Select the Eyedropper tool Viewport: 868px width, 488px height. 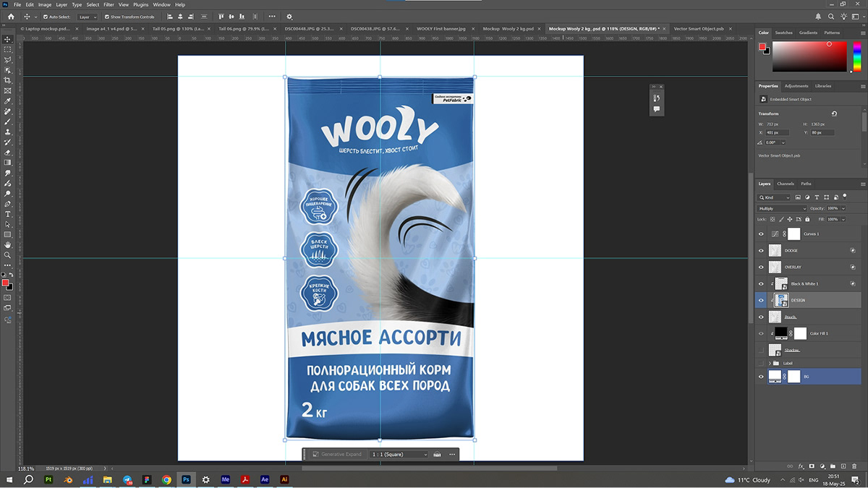click(8, 101)
